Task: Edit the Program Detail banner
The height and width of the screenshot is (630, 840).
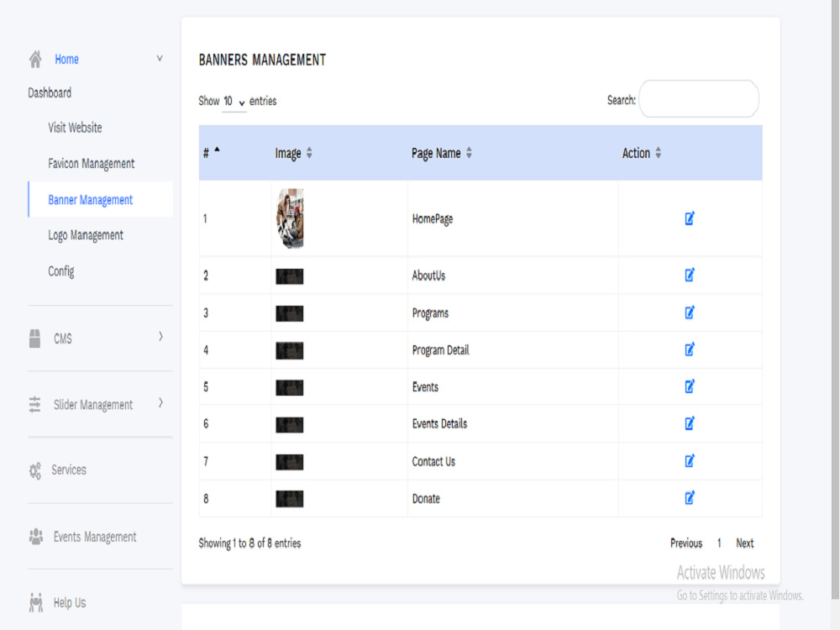Action: [x=690, y=349]
